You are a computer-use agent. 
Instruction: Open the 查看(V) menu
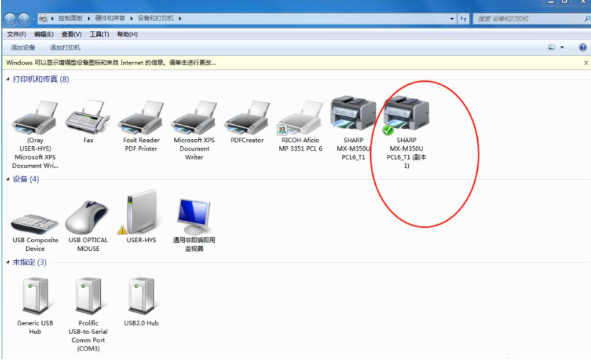(72, 34)
